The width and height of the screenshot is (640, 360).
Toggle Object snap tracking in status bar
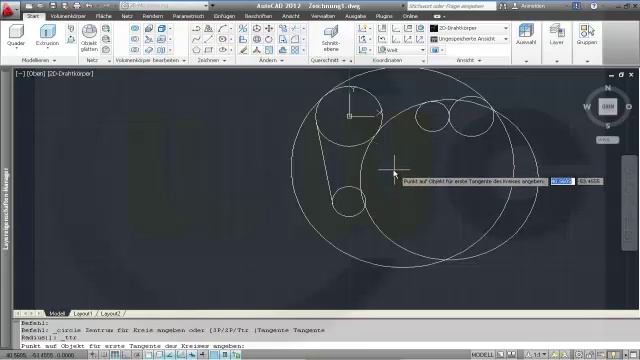tap(170, 355)
